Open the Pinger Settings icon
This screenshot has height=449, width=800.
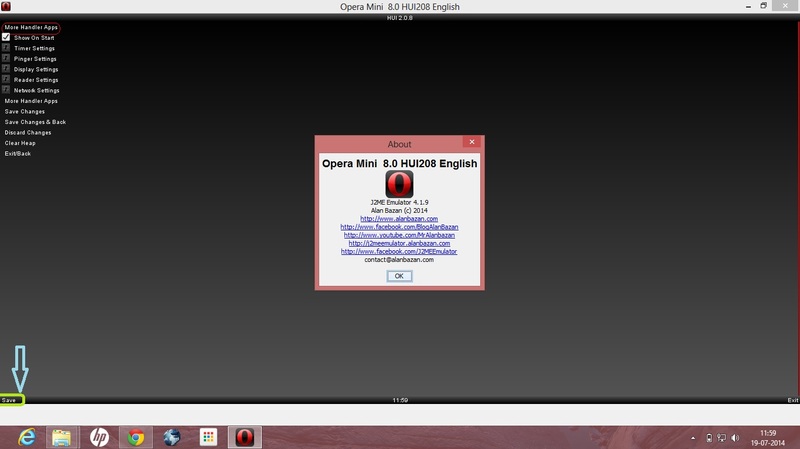click(x=6, y=58)
